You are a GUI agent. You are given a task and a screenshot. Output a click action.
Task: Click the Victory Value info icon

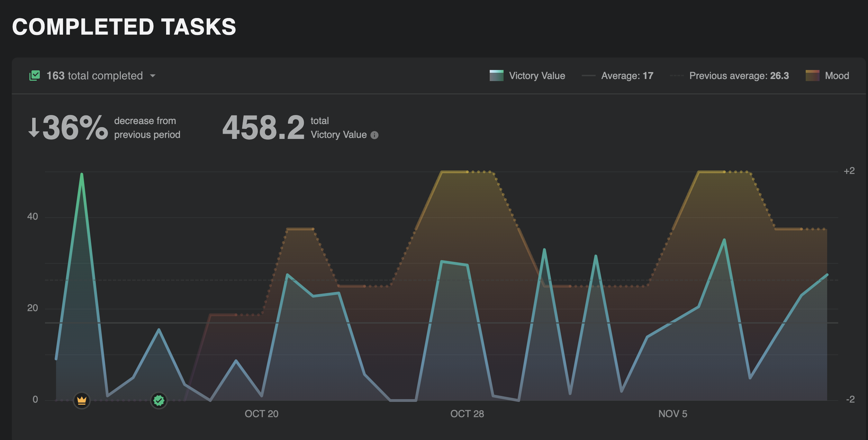click(374, 135)
